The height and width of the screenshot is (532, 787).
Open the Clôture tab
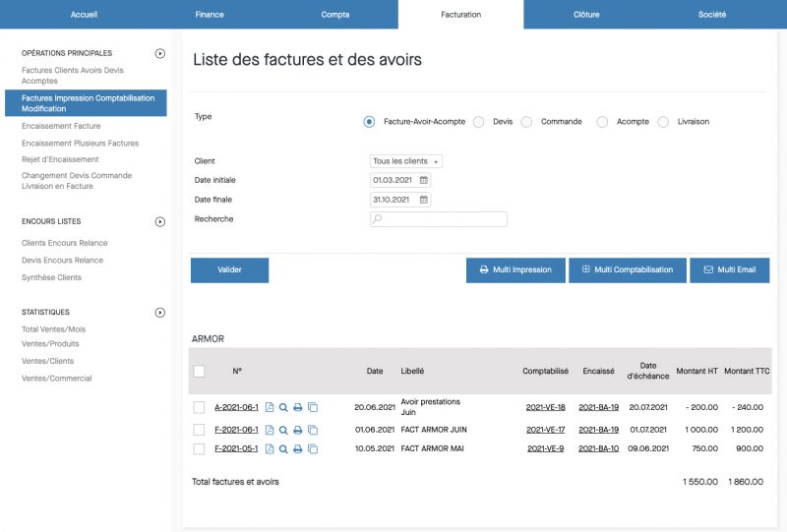[x=586, y=15]
